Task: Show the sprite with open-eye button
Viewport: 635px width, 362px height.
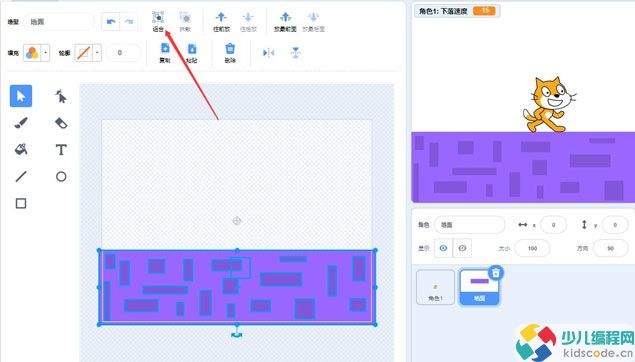Action: point(443,248)
